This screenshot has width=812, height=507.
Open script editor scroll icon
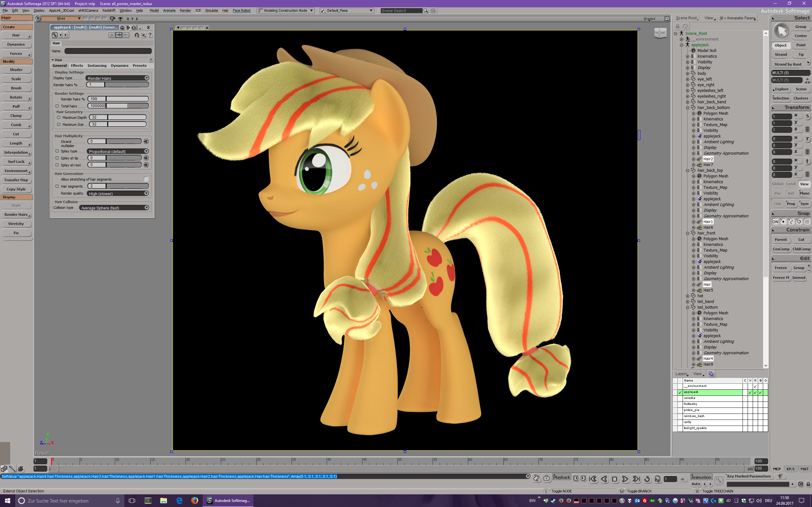pos(537,478)
